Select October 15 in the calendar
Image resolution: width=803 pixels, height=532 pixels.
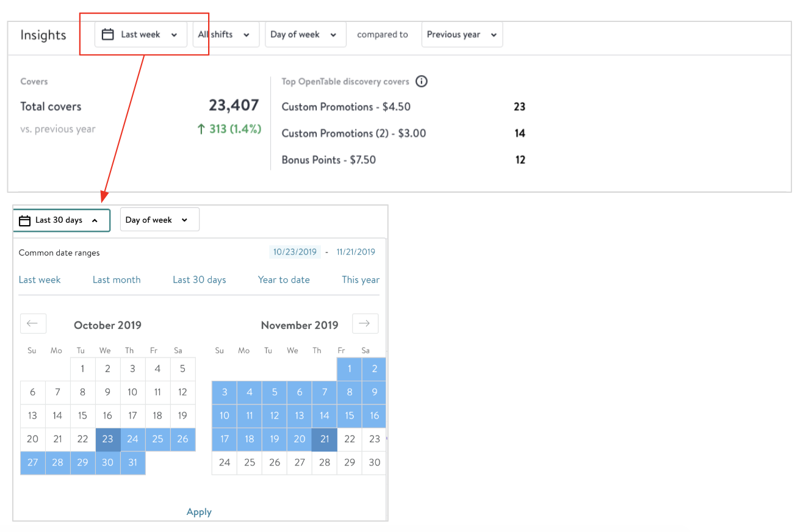click(82, 416)
